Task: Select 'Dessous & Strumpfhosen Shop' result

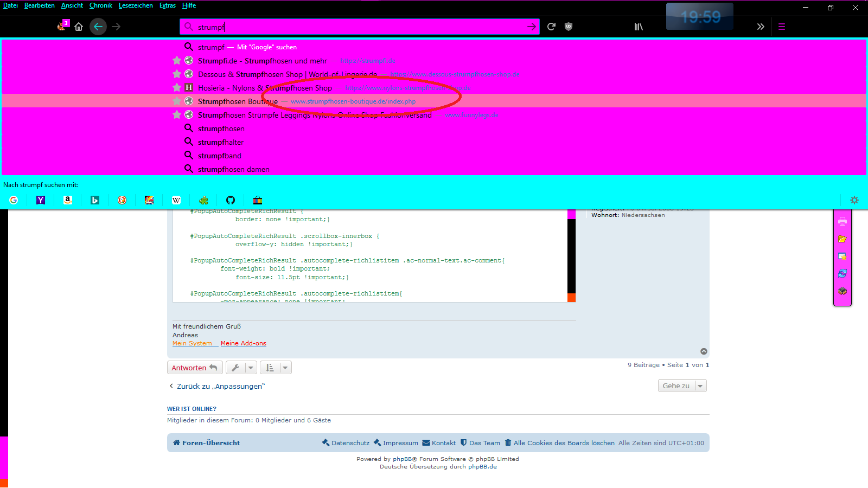Action: (x=434, y=74)
